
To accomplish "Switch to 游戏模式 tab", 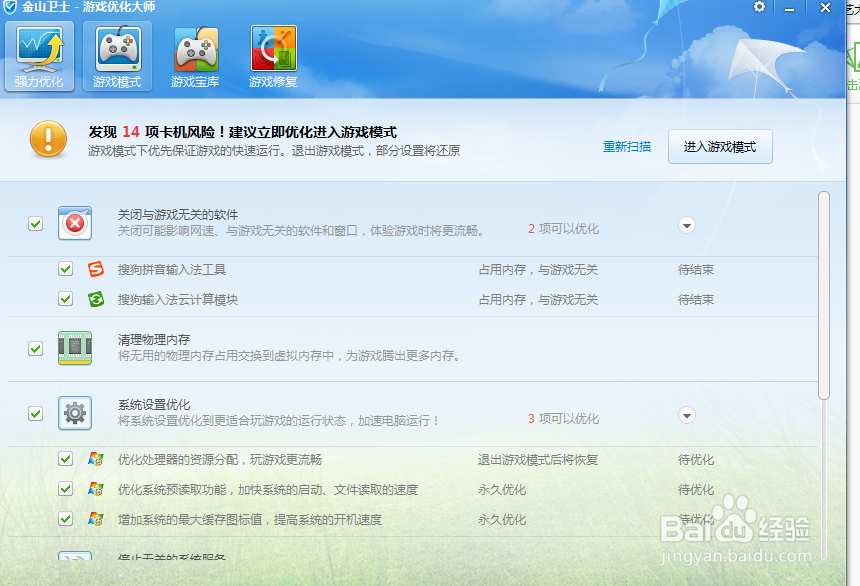I will [117, 57].
